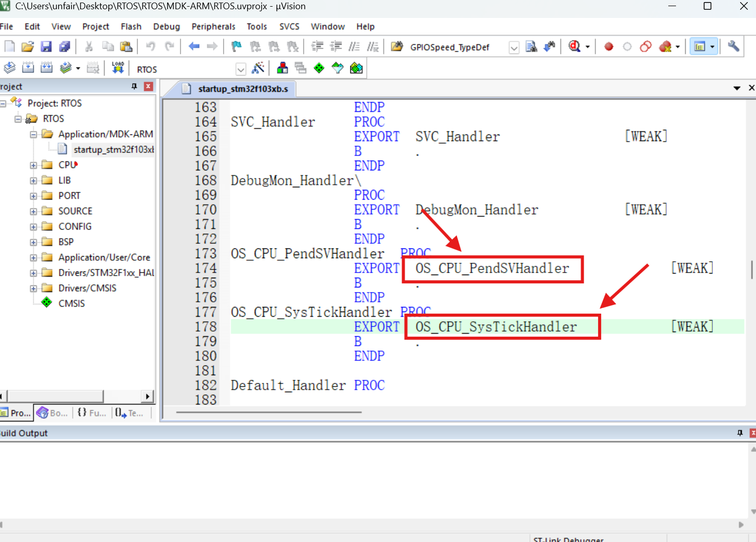Open Pack Installer icon
Viewport: 756px width, 542px height.
point(356,68)
